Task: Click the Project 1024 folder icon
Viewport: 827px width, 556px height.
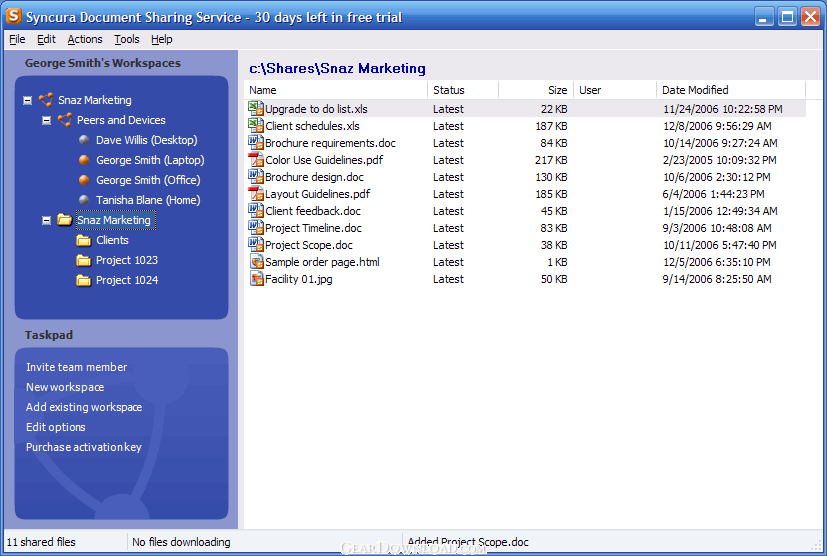Action: pyautogui.click(x=83, y=281)
